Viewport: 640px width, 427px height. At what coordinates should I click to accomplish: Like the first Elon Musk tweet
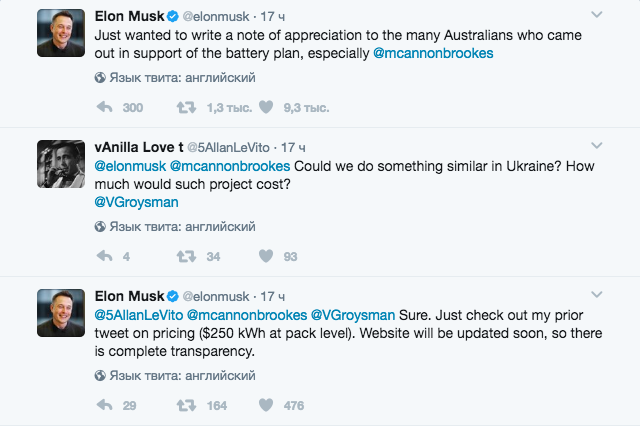click(x=265, y=107)
